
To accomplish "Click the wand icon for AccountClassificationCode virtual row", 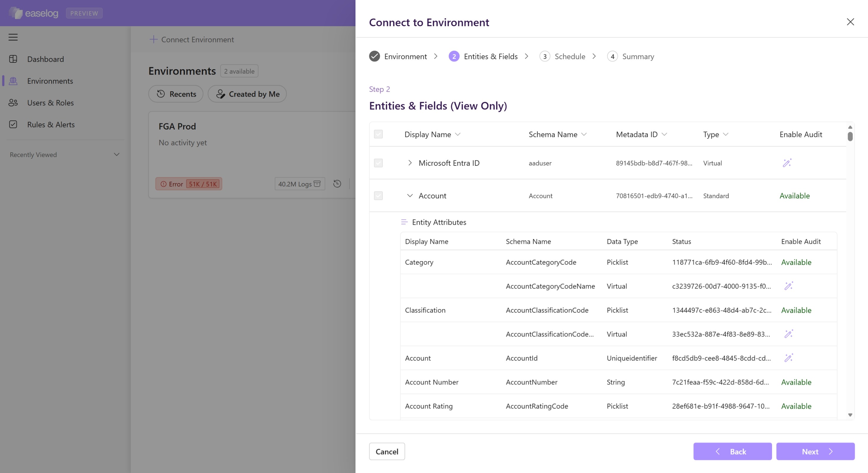I will pos(789,333).
